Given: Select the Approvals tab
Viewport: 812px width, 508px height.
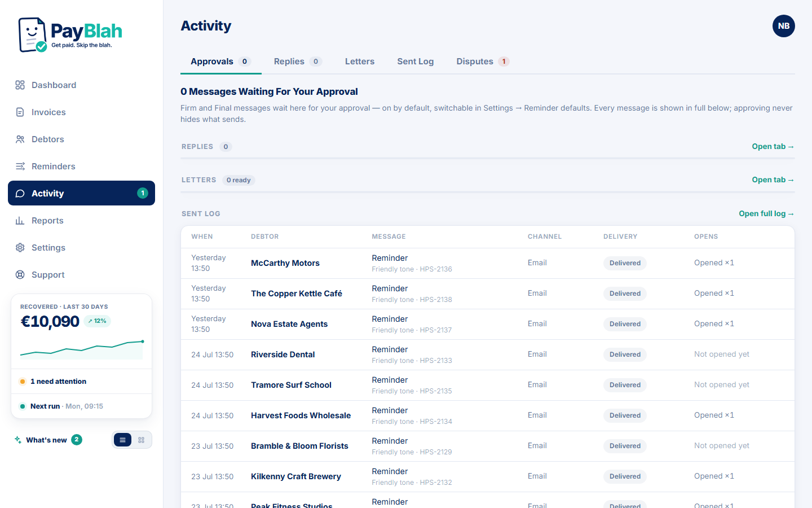Looking at the screenshot, I should (220, 62).
